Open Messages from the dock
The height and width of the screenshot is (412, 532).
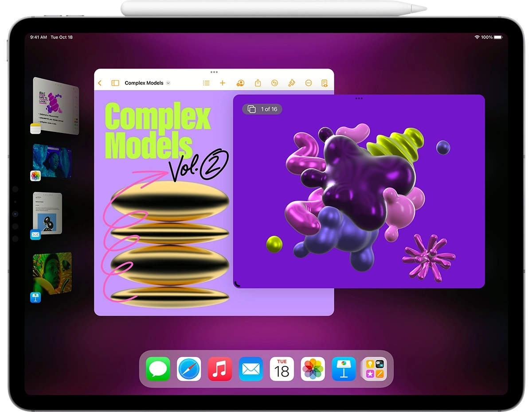158,369
